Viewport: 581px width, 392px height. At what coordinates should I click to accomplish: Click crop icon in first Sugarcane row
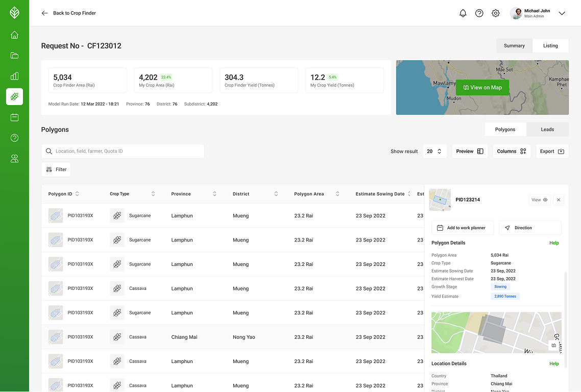117,215
